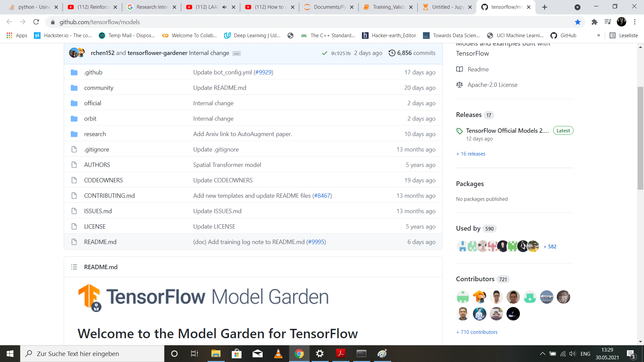
Task: Open the Chrome extensions puzzle icon
Action: tap(595, 22)
